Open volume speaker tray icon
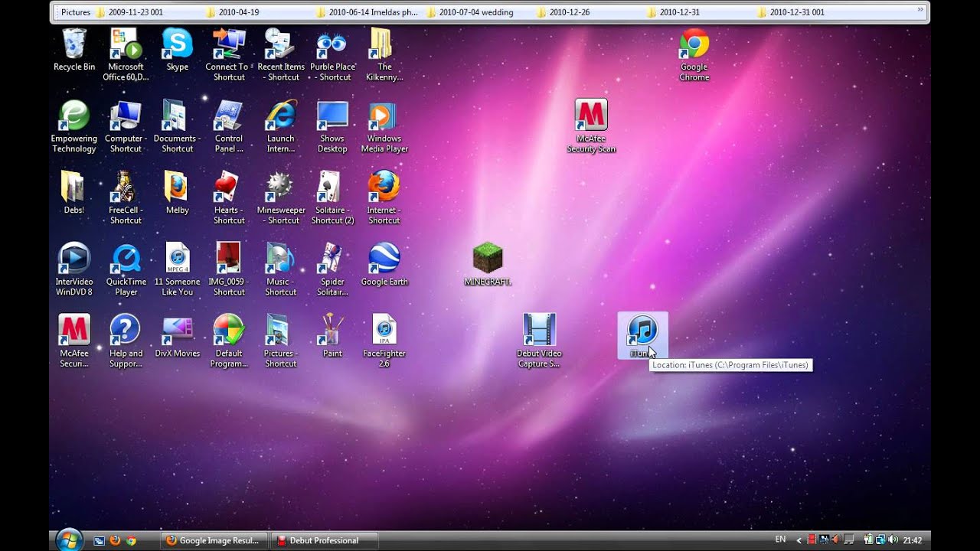 [893, 540]
